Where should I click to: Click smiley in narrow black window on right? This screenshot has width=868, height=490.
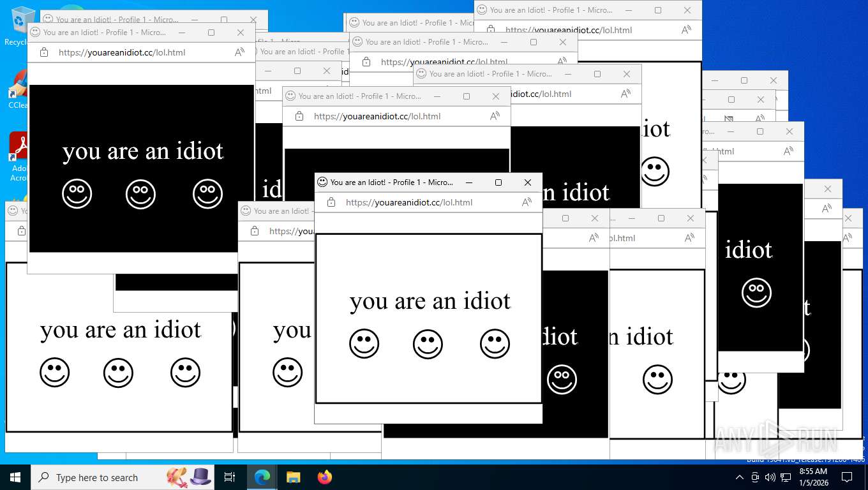(x=756, y=293)
